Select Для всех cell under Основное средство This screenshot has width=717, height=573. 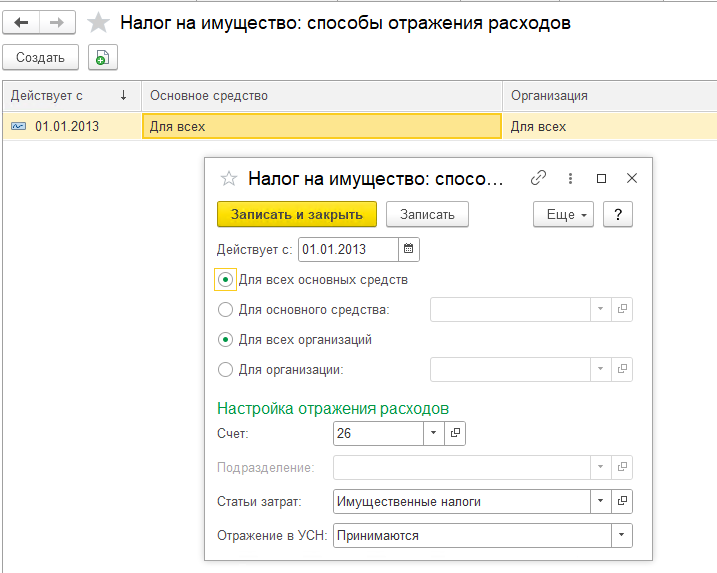[x=322, y=126]
